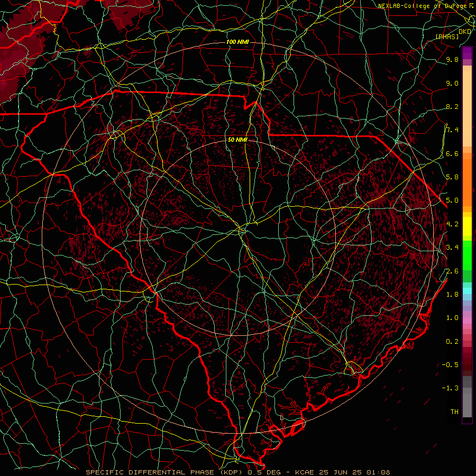Click the 8.2 value on the legend
This screenshot has height=476, width=476.
click(x=452, y=106)
